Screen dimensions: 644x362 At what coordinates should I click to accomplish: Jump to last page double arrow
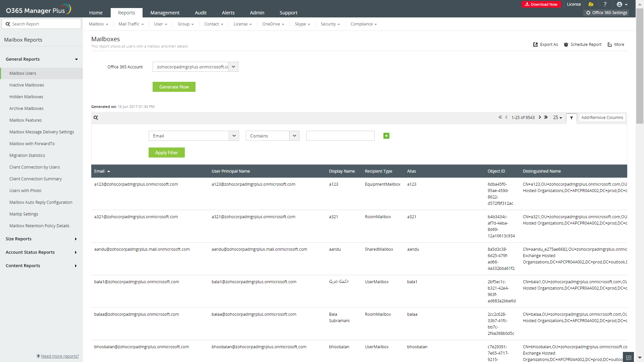click(546, 117)
